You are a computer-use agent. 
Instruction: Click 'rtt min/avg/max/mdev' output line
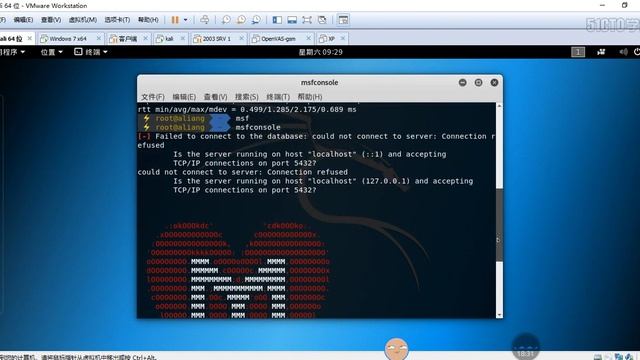[x=247, y=109]
